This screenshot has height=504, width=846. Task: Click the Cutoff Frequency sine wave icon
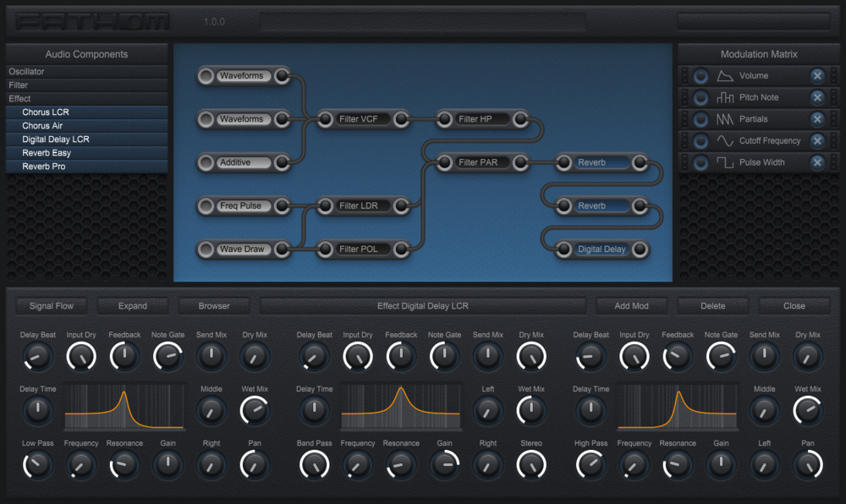725,140
